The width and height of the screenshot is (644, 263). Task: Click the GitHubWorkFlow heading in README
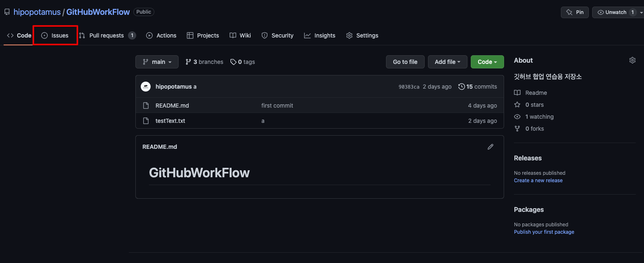[x=199, y=172]
